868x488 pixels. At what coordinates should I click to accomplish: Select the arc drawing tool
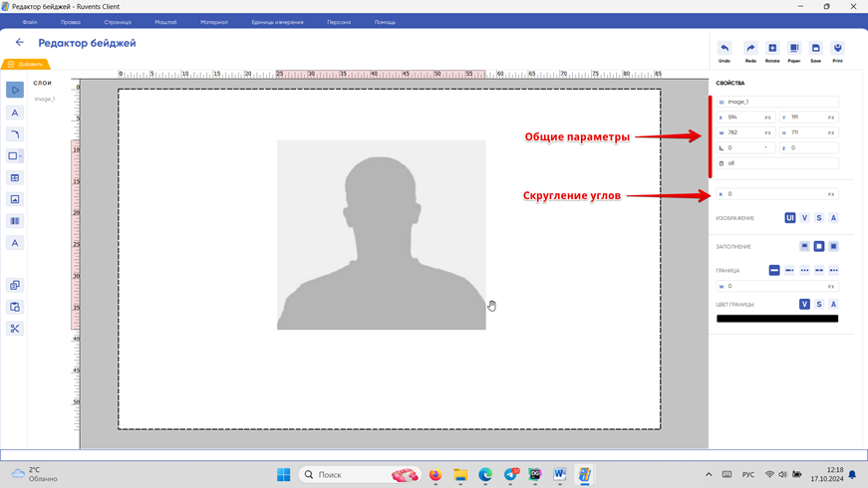click(x=15, y=134)
